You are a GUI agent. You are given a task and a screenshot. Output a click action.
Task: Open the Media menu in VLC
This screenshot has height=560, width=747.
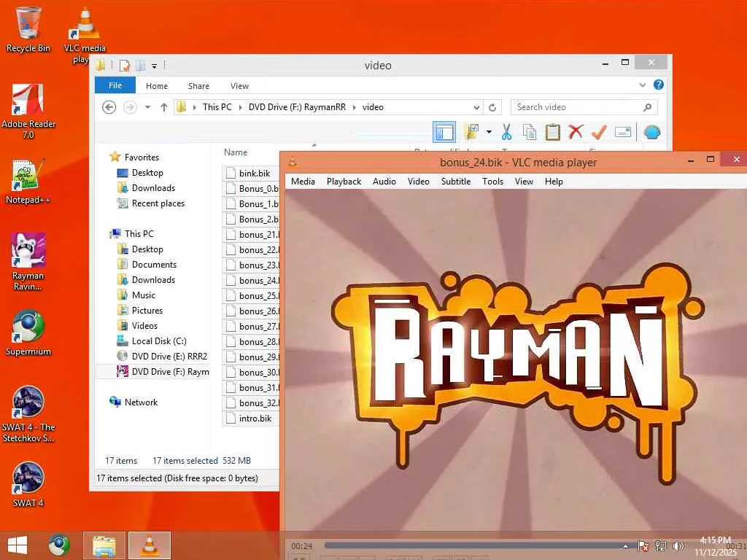pyautogui.click(x=303, y=182)
